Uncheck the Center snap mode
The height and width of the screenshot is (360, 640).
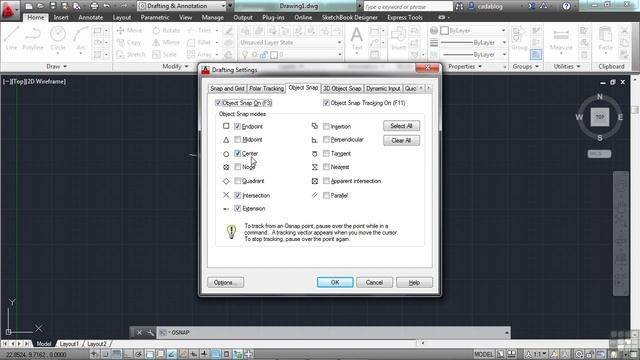pyautogui.click(x=238, y=153)
